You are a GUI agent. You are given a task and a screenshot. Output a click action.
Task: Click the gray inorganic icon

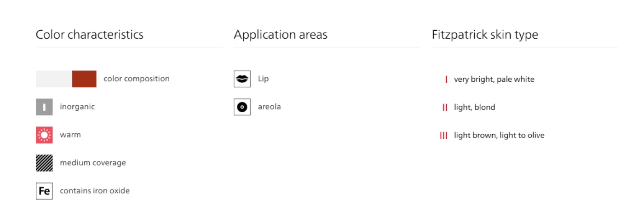[44, 107]
